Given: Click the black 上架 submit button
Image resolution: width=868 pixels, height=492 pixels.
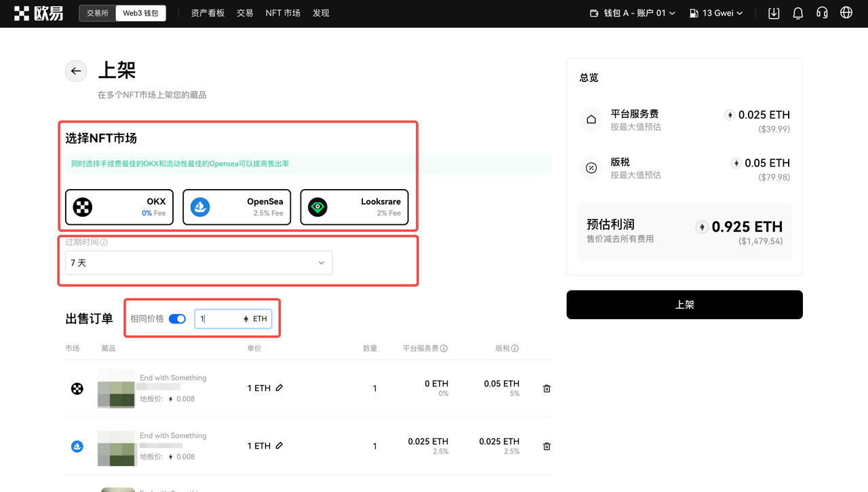Looking at the screenshot, I should (684, 305).
